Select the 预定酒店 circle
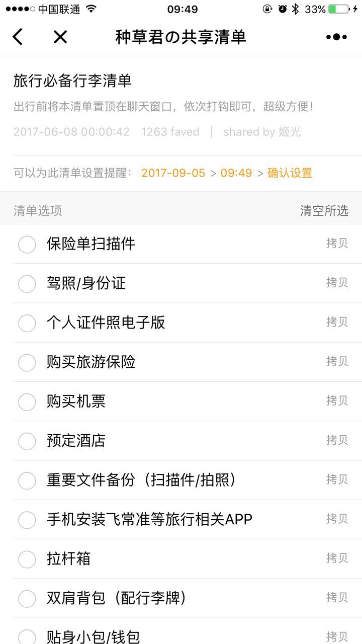The image size is (362, 644). 27,441
